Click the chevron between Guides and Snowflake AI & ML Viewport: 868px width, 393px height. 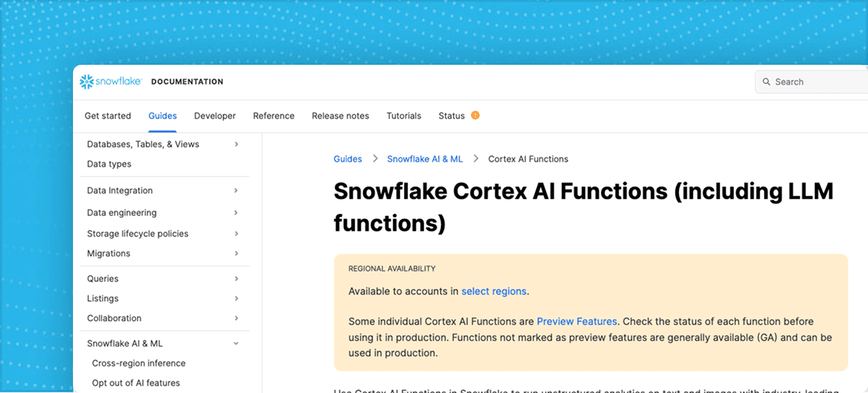(375, 159)
